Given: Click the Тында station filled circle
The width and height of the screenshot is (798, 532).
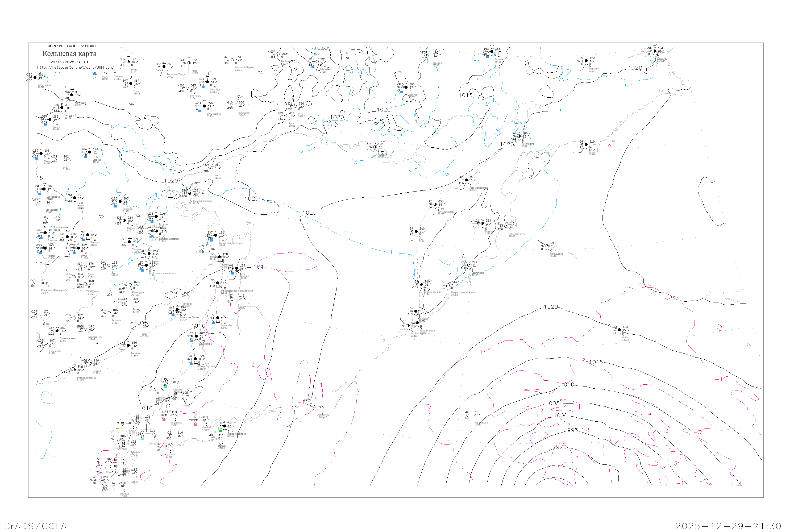Looking at the screenshot, I should pyautogui.click(x=50, y=119).
